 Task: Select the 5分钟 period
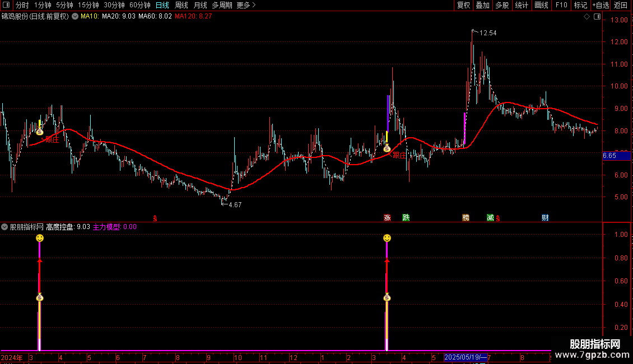(x=64, y=5)
